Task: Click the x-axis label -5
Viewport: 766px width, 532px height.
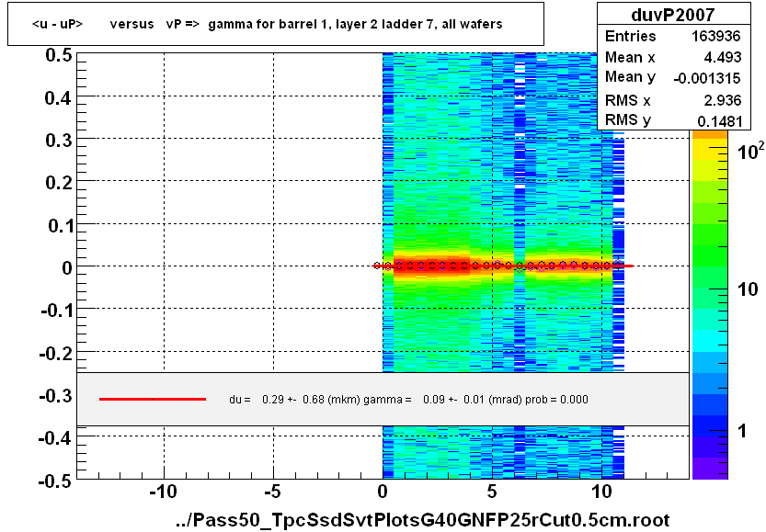Action: point(272,492)
